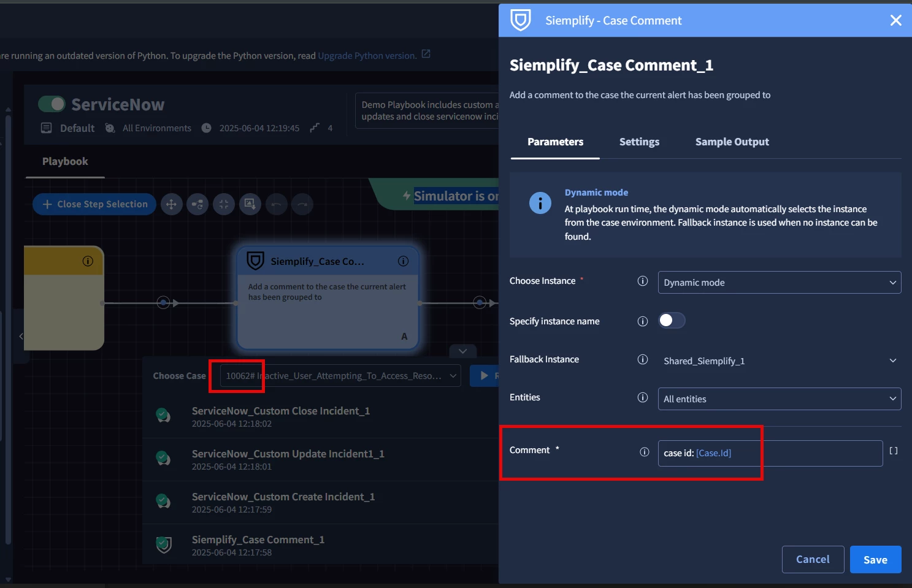Click the fit-to-screen toolbar icon

pyautogui.click(x=224, y=204)
